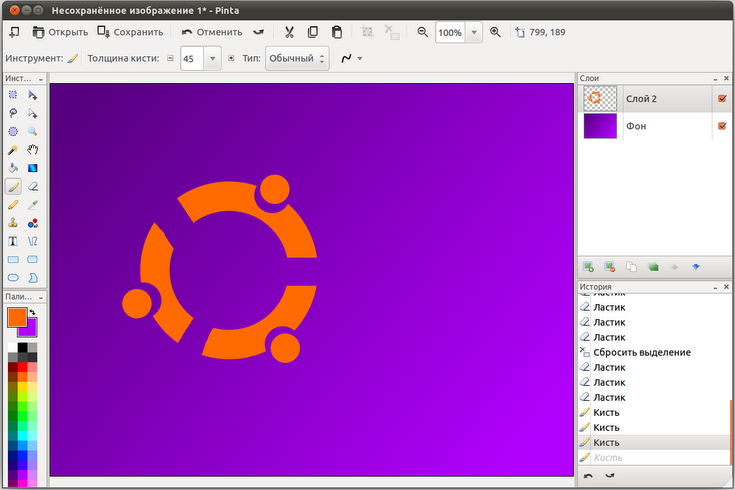
Task: Select the Paintbrush tool in toolbox
Action: coord(14,186)
